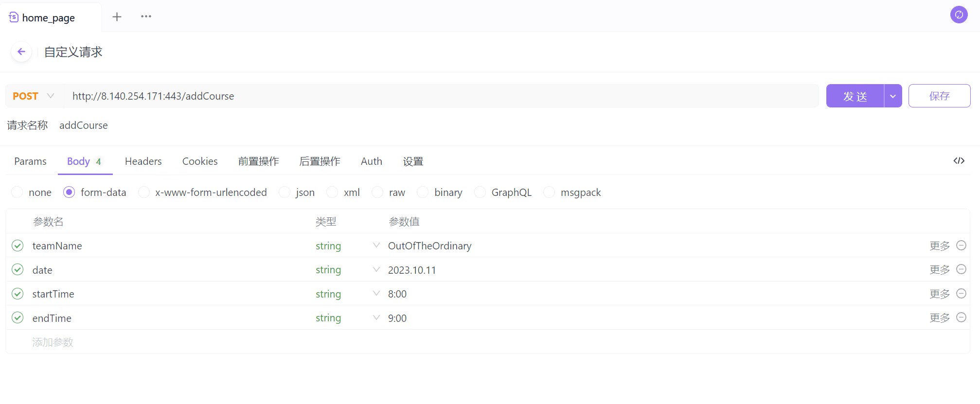980x404 pixels.
Task: Expand the send button dropdown arrow
Action: tap(893, 96)
